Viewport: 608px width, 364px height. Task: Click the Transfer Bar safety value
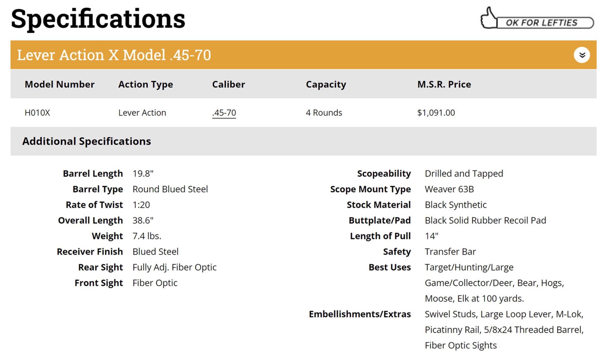coord(450,252)
